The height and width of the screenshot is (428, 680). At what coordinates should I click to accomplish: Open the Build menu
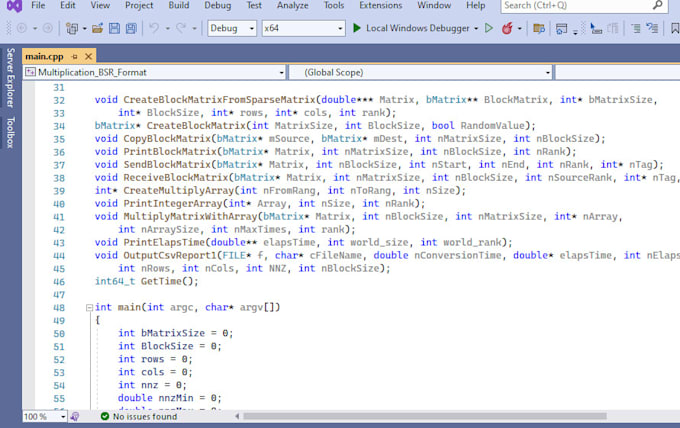coord(179,5)
